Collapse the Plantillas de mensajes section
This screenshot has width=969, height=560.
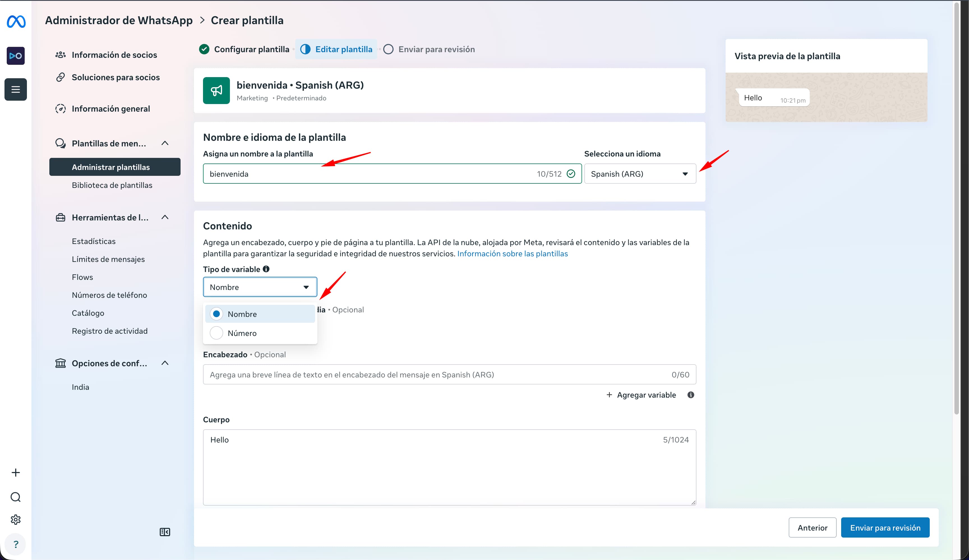165,143
